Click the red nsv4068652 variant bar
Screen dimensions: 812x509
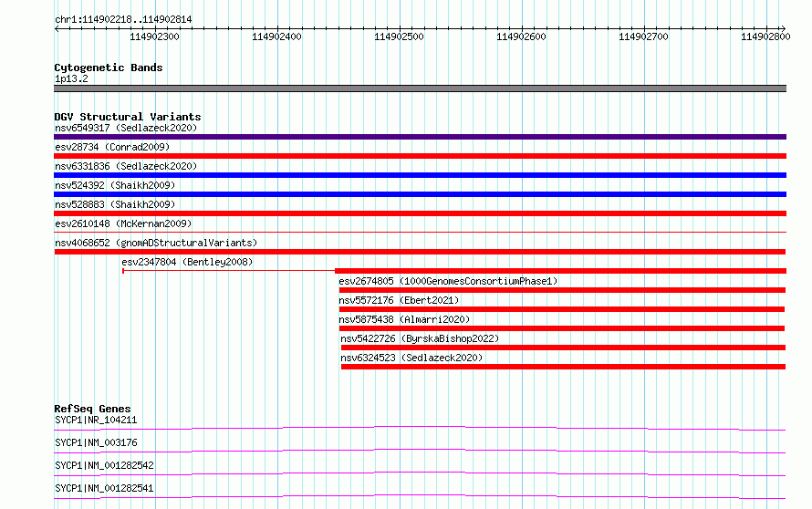coord(420,252)
